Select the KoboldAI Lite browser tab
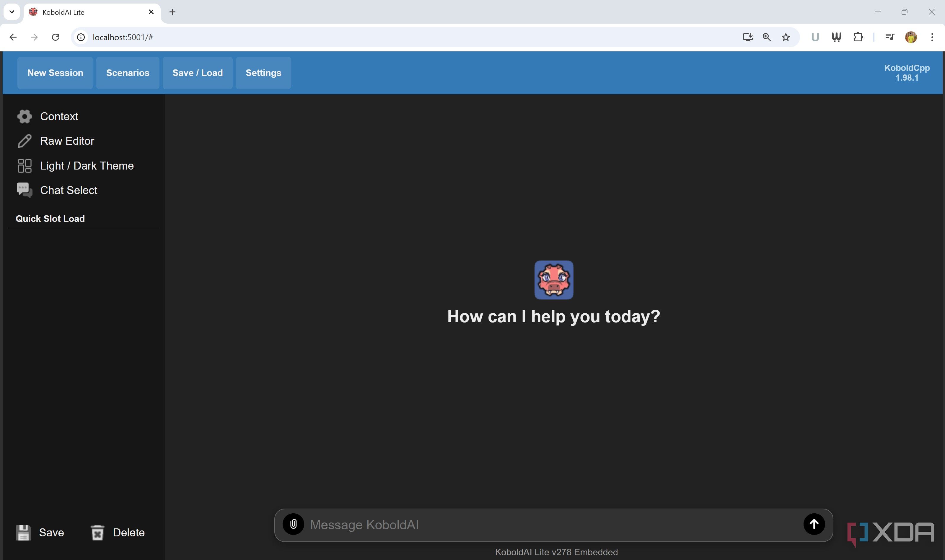This screenshot has width=945, height=560. coord(92,12)
